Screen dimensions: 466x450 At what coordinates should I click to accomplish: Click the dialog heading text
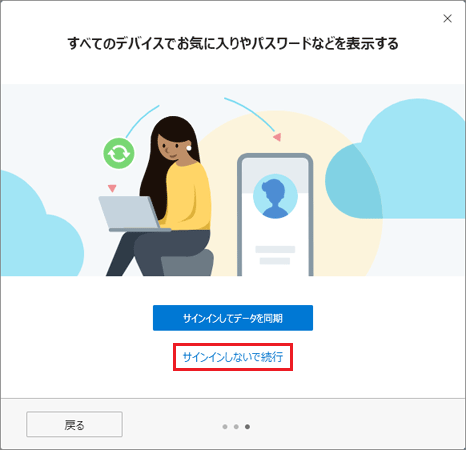click(233, 44)
